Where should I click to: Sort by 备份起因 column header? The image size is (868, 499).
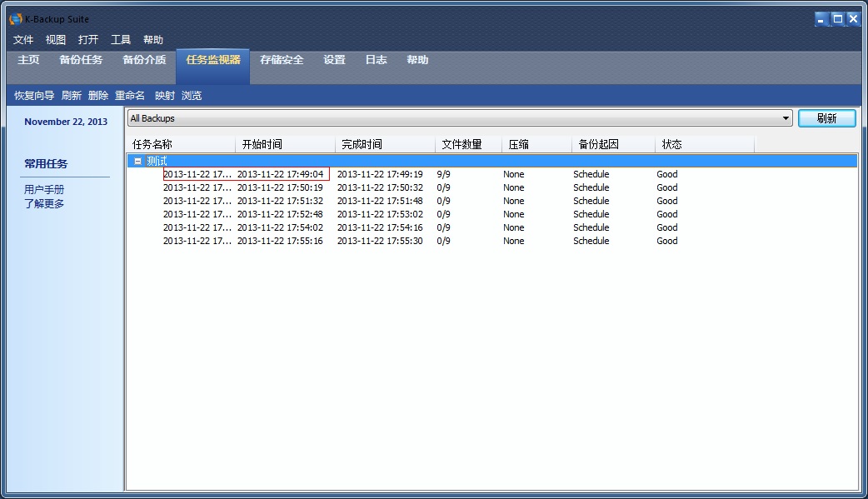point(613,145)
